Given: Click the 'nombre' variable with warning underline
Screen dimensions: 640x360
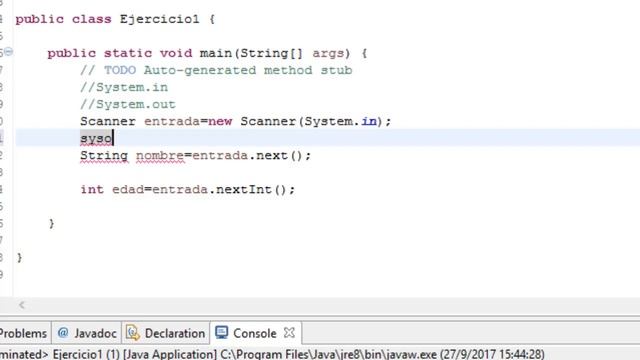Looking at the screenshot, I should (160, 156).
